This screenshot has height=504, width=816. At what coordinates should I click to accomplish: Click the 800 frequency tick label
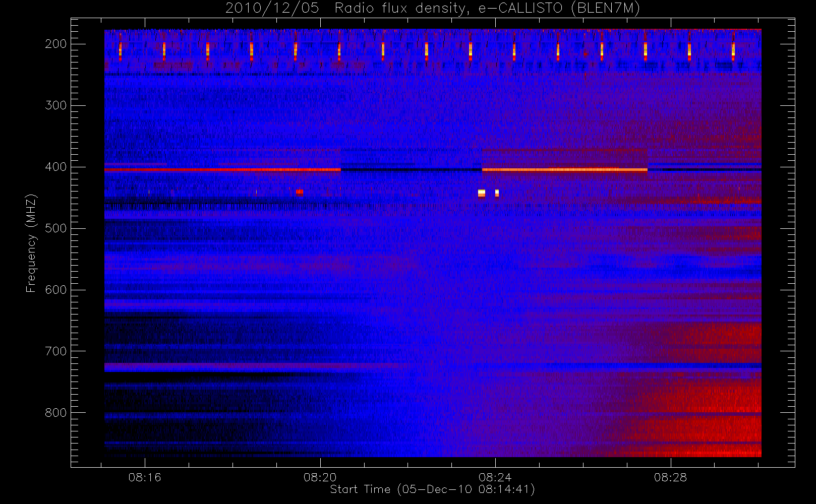(x=56, y=413)
